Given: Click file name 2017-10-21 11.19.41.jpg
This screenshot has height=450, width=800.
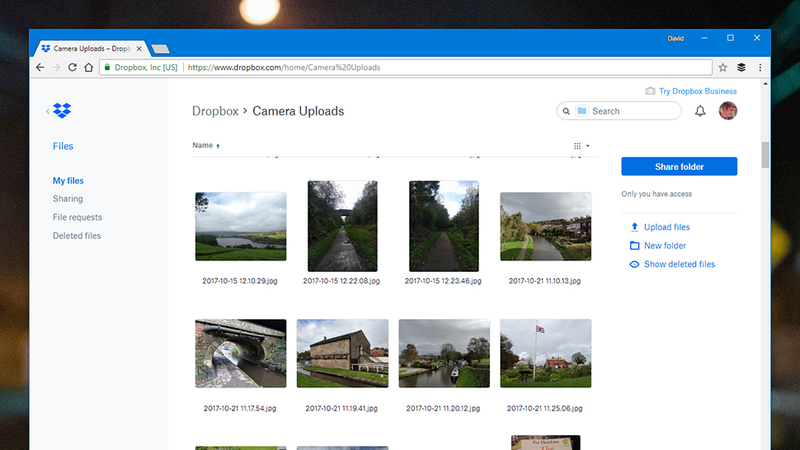Looking at the screenshot, I should click(x=341, y=408).
